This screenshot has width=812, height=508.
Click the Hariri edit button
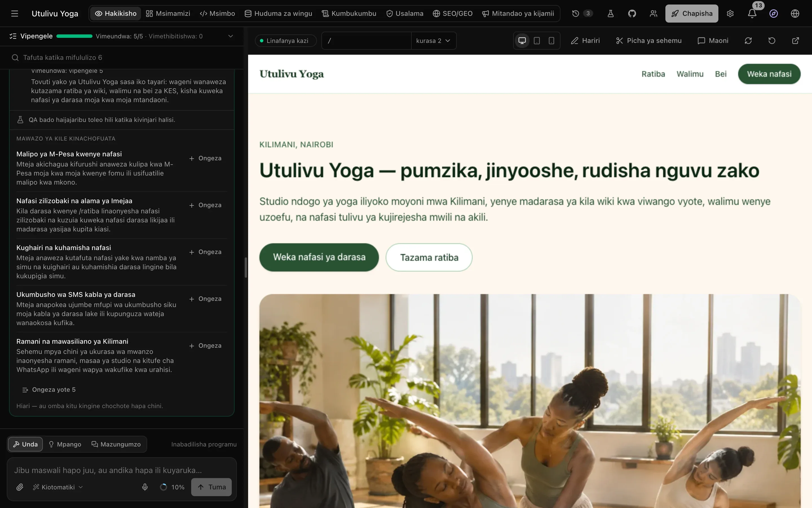[586, 41]
